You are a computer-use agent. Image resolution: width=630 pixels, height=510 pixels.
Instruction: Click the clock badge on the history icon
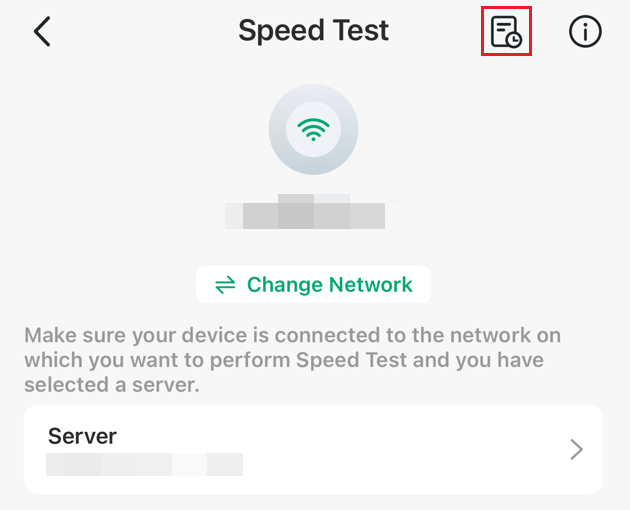513,40
